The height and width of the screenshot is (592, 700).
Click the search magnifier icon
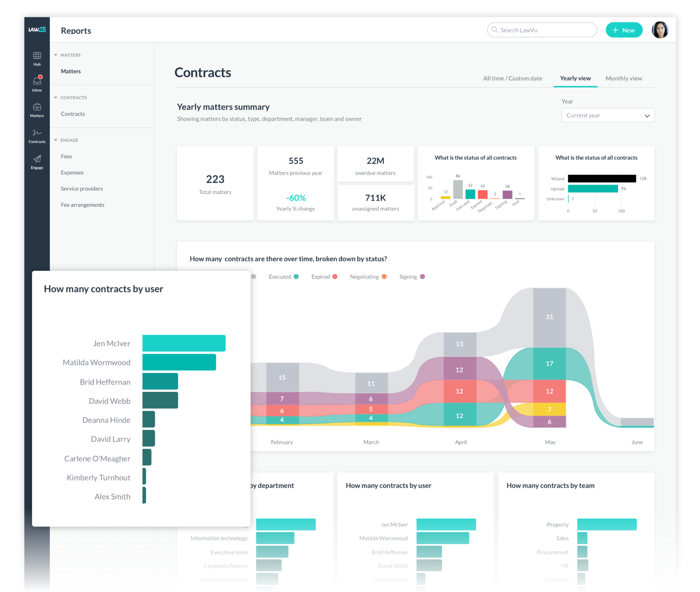point(494,30)
